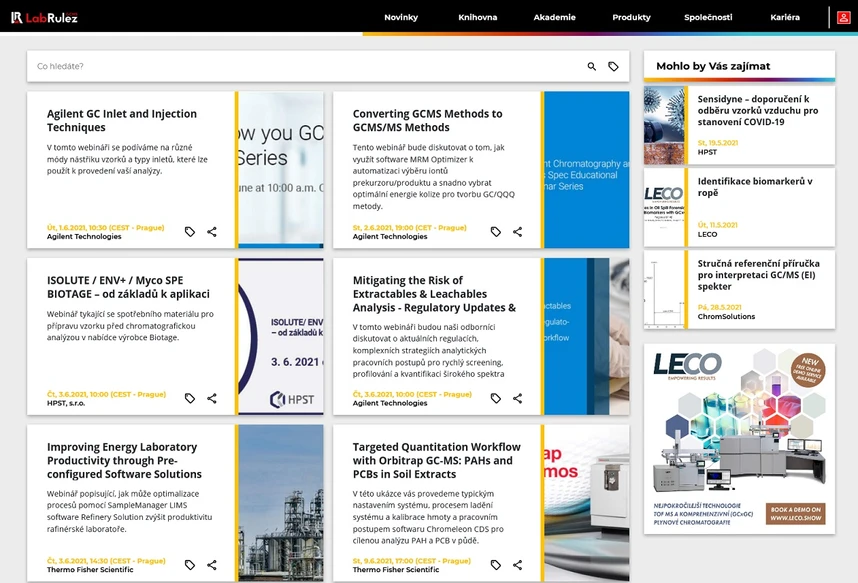
Task: Open 'Identifikace biomarkerů v ropě' article
Action: 755,187
